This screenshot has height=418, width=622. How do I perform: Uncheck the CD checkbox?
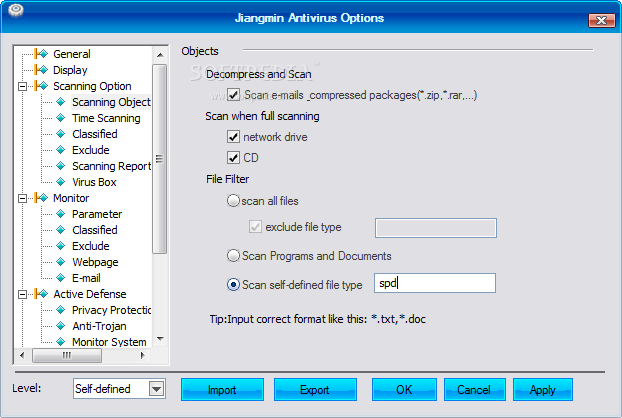tap(233, 157)
